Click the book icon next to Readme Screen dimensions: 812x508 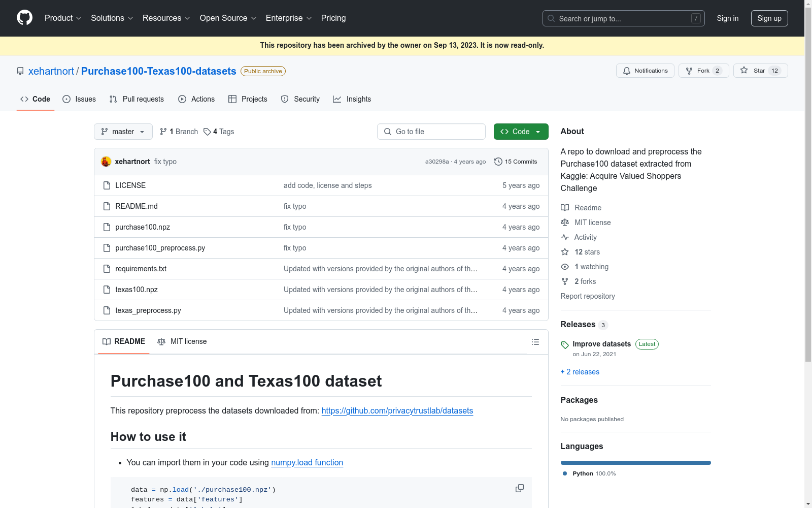[565, 208]
